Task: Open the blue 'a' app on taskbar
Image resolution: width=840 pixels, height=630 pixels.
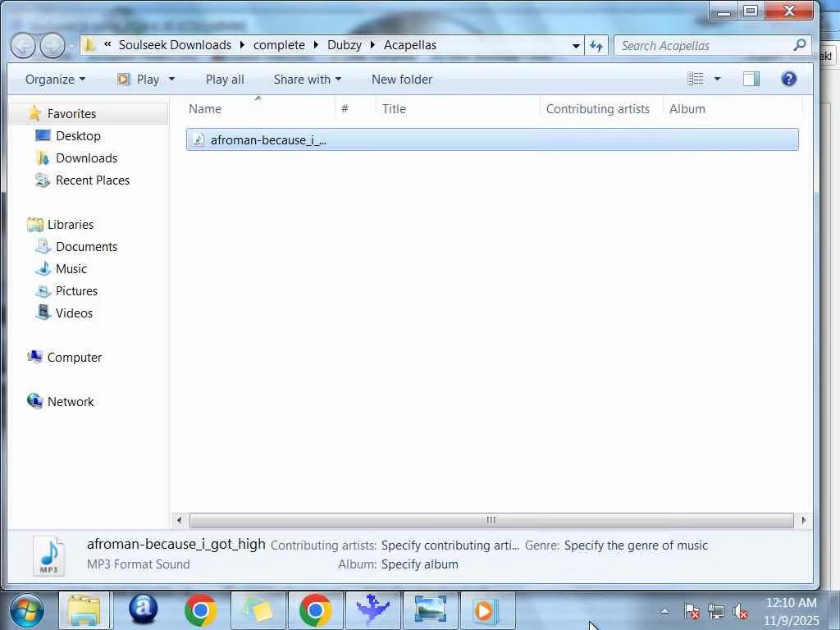Action: pyautogui.click(x=143, y=609)
